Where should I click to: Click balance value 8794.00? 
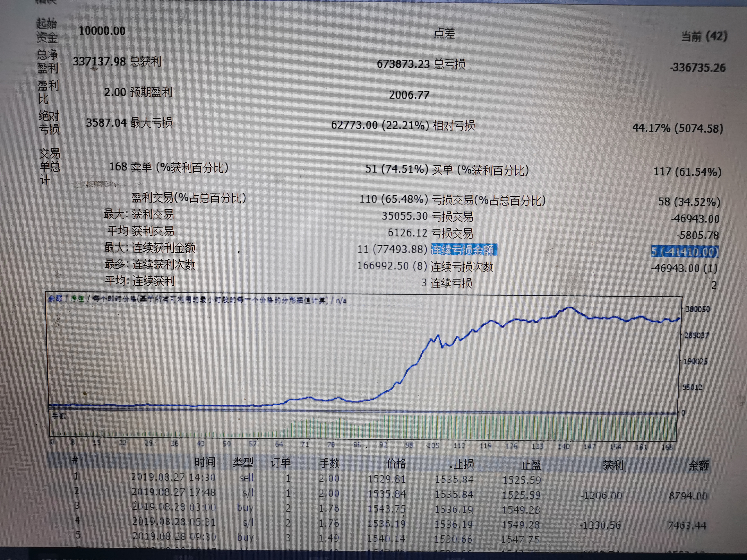coord(688,496)
